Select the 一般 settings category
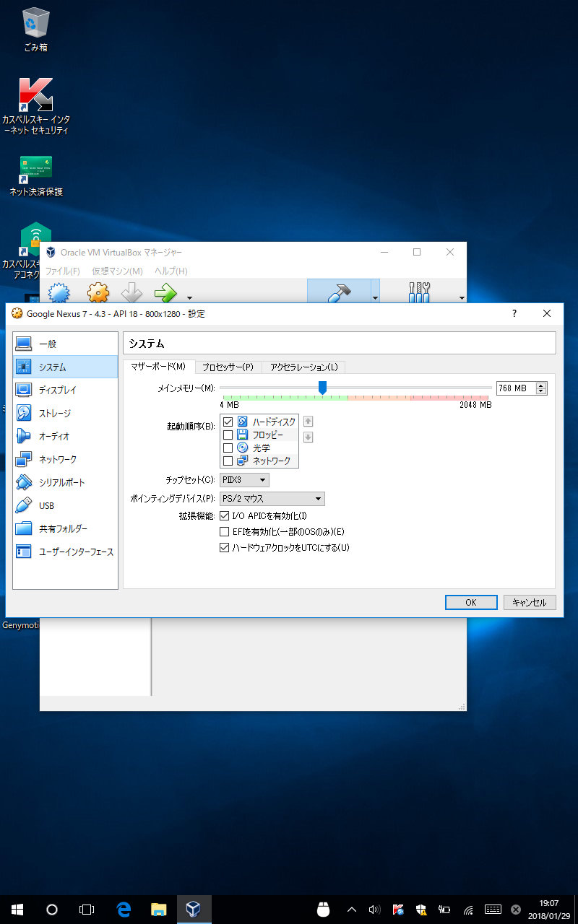 pyautogui.click(x=66, y=344)
